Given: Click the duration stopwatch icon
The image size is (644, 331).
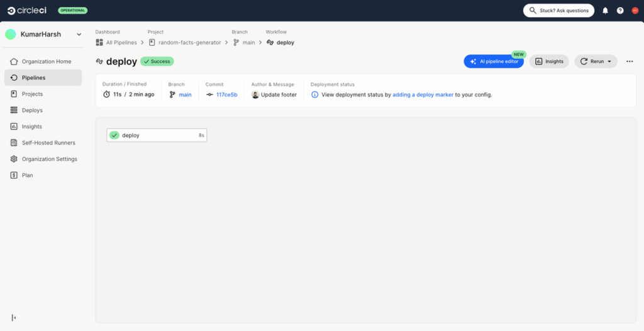Looking at the screenshot, I should click(106, 95).
